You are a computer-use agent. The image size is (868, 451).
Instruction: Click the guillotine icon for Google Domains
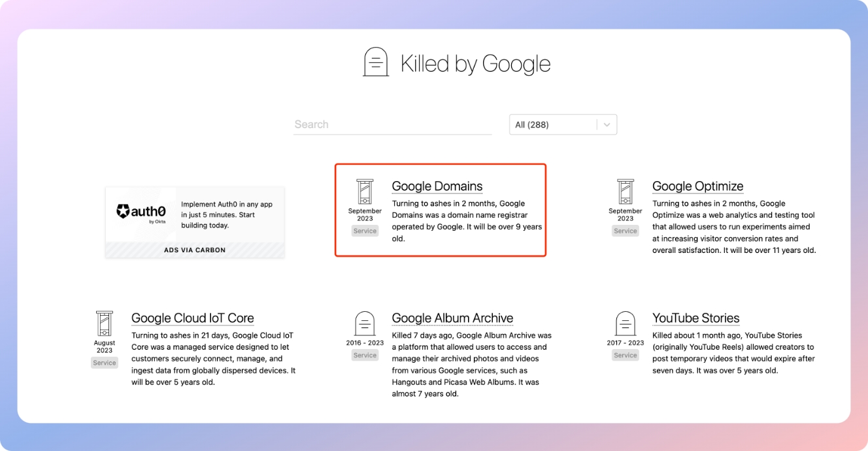(365, 192)
